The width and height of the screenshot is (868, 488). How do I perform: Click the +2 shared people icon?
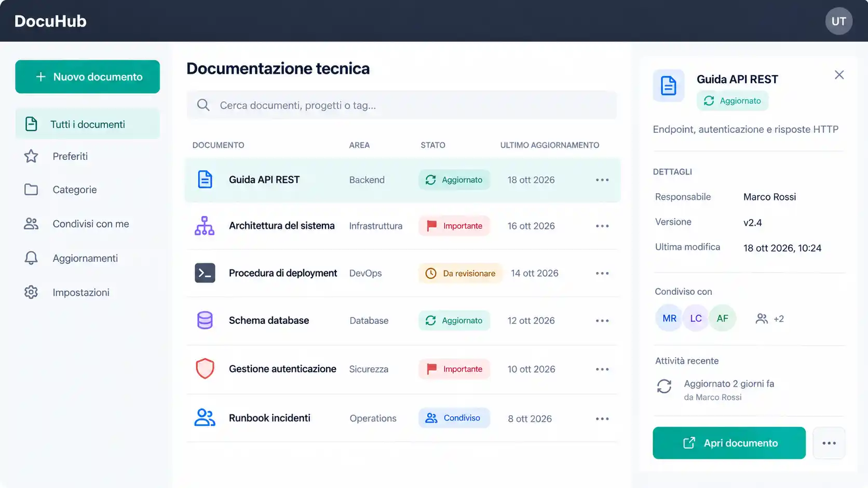click(762, 319)
